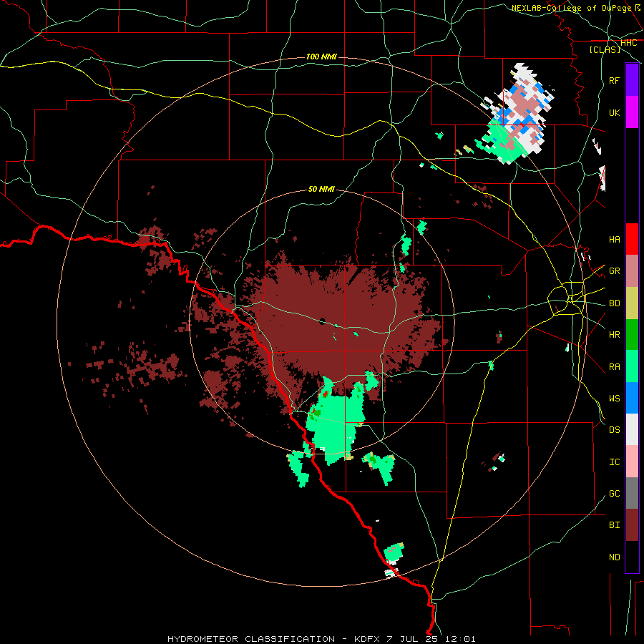Pick the HR dark green legend swatch
Viewport: 644px width, 644px height.
point(632,335)
